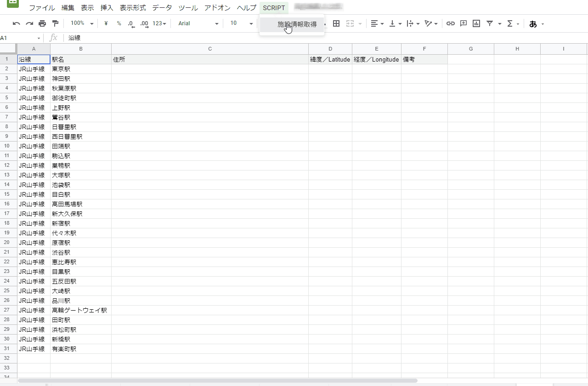
Task: Select the 駅名 header cell
Action: [x=81, y=59]
